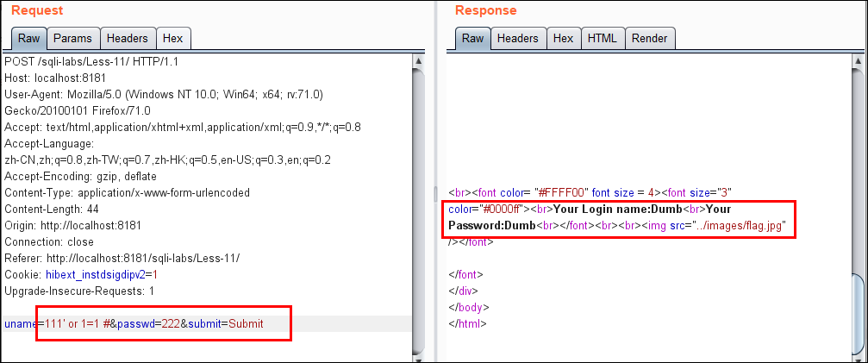The width and height of the screenshot is (868, 363).
Task: Click the "#0000ff" color value in response
Action: click(499, 210)
